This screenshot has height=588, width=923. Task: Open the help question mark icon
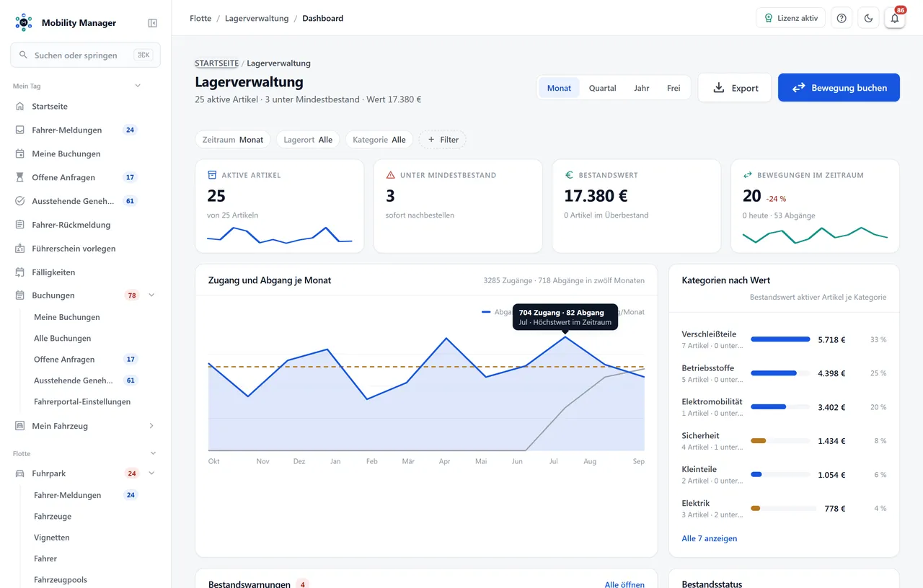[x=842, y=18]
